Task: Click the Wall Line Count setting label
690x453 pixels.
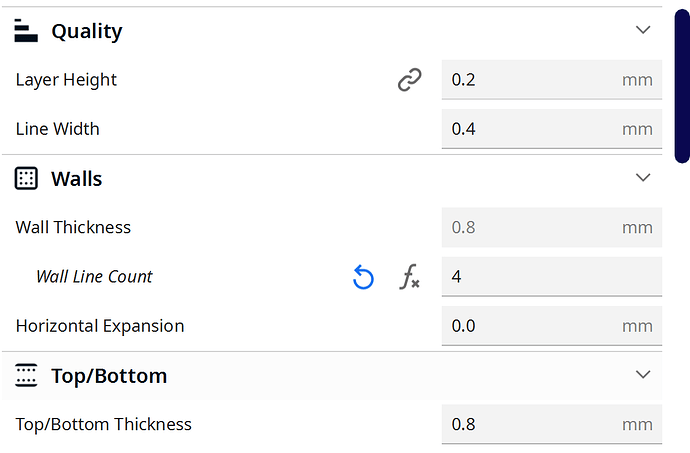Action: (94, 277)
